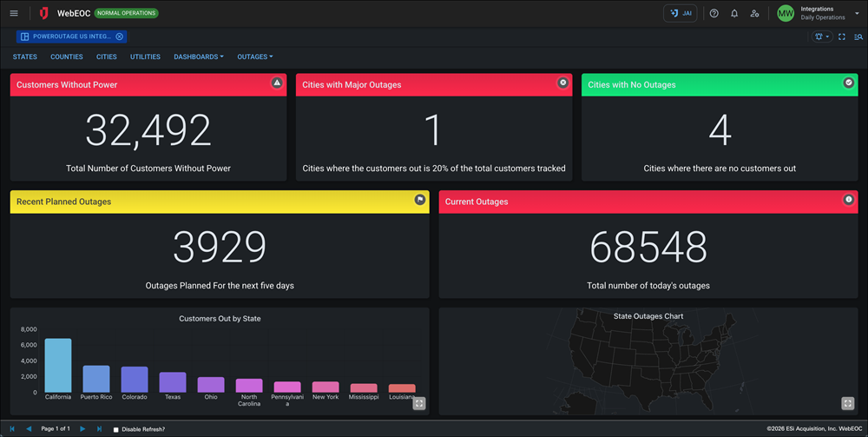Open the user settings icon
The width and height of the screenshot is (868, 437).
[754, 13]
